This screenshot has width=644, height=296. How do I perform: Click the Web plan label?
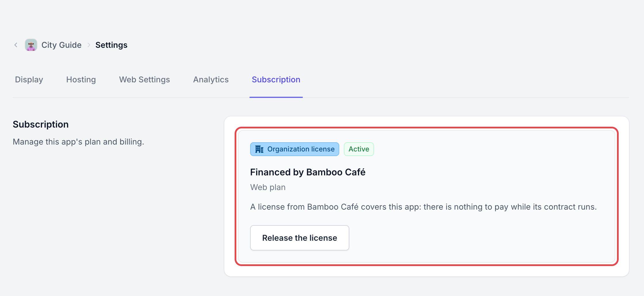[x=268, y=187]
